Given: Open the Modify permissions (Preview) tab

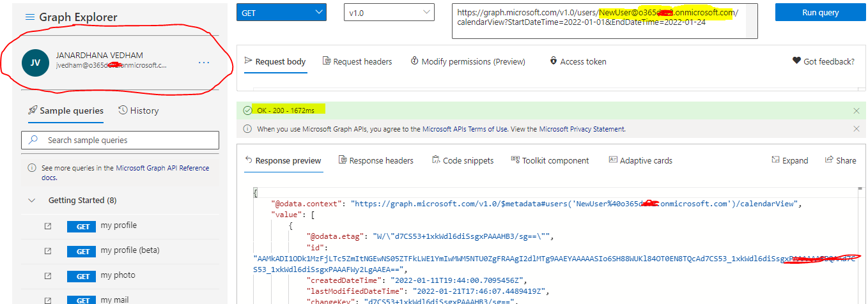Looking at the screenshot, I should click(467, 61).
